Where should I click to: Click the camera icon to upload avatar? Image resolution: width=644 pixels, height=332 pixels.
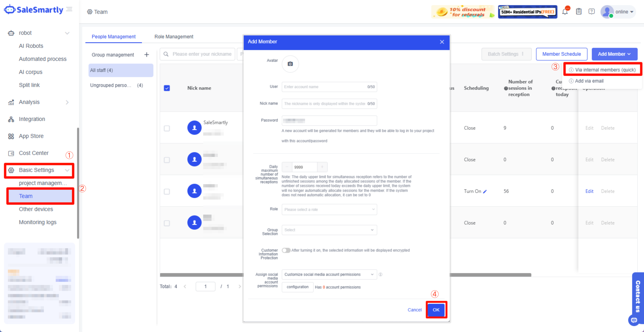(290, 64)
